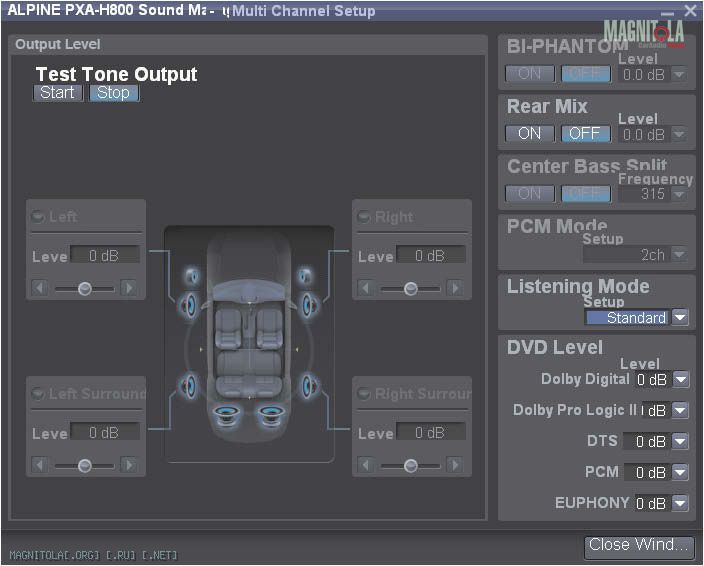Viewport: 704px width, 566px height.
Task: Click the 315 frequency value
Action: pos(645,194)
